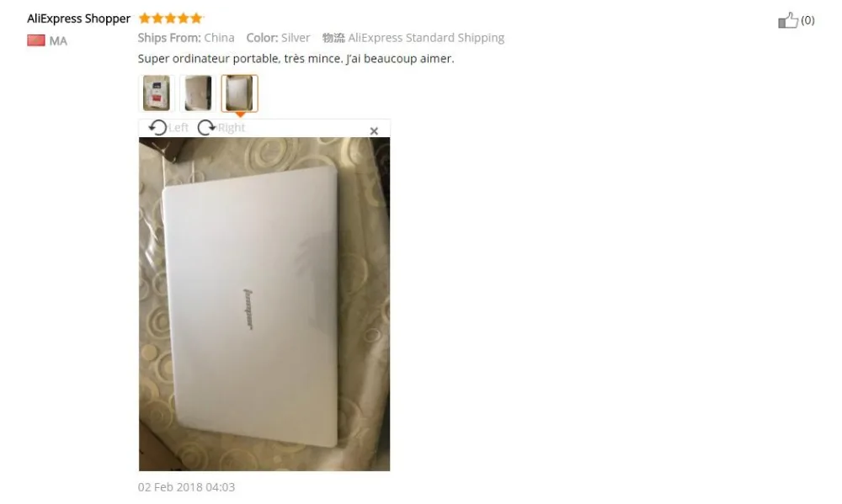Screen dimensions: 842x504
Task: Select the highlighted third photo thumbnail
Action: [239, 93]
